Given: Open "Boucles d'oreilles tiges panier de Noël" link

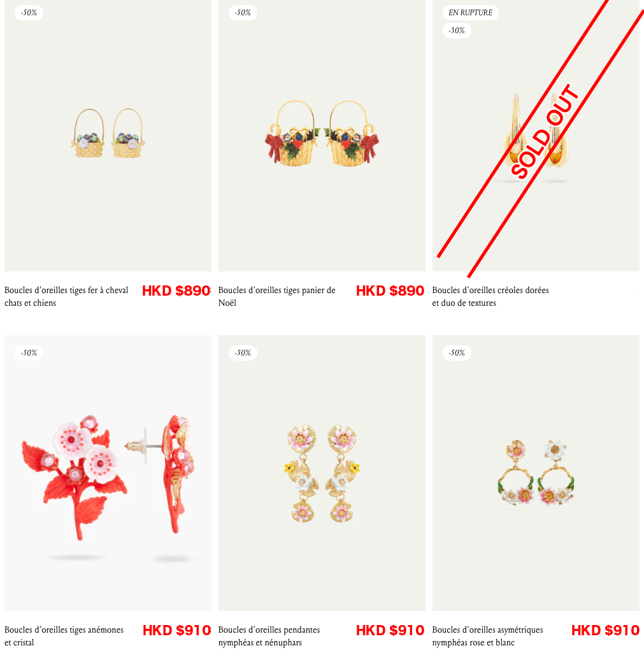Looking at the screenshot, I should point(277,296).
